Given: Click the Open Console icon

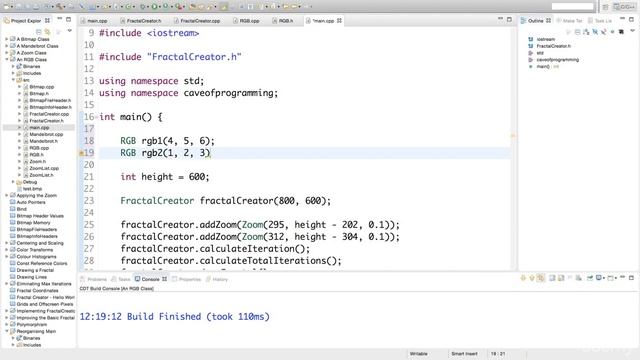Looking at the screenshot, I should tap(611, 278).
